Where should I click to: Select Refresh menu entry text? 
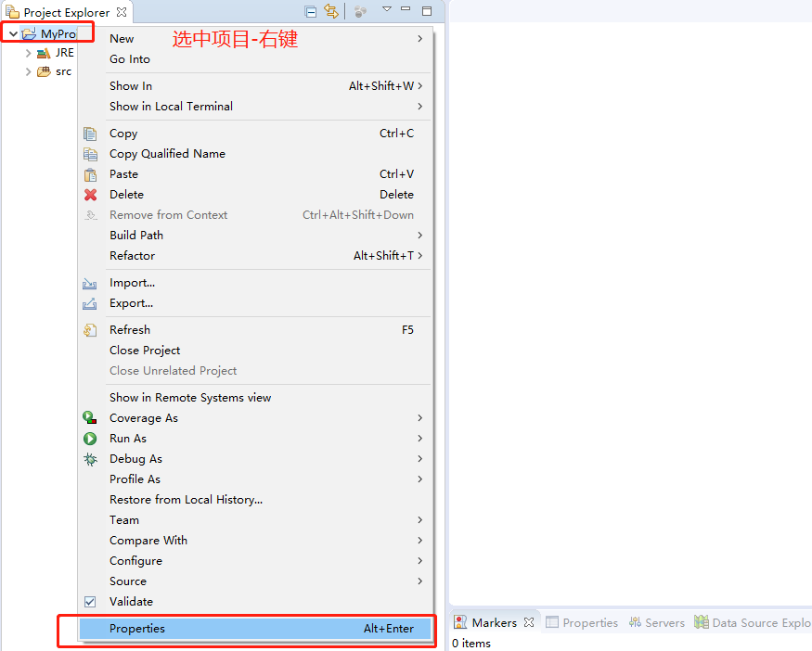130,329
